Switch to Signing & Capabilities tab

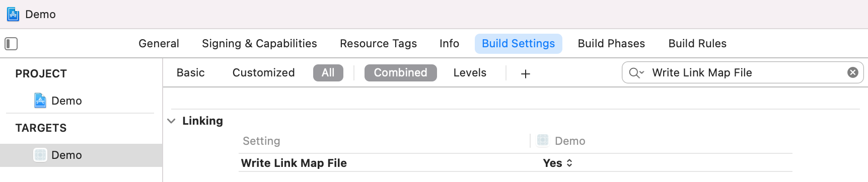(259, 44)
